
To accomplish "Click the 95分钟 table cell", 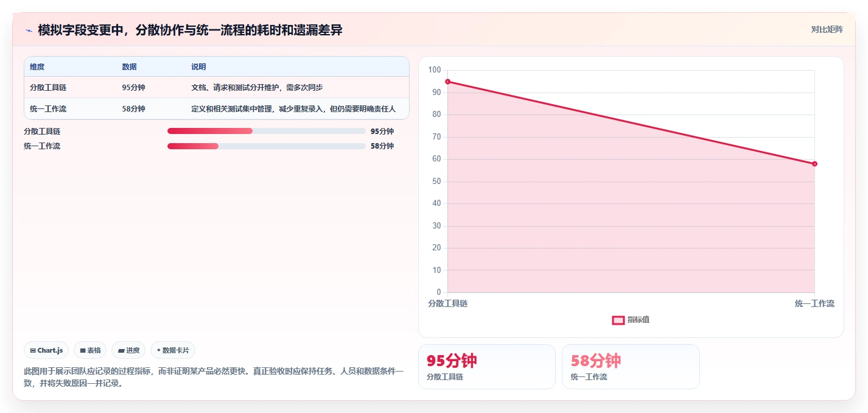I will [133, 88].
